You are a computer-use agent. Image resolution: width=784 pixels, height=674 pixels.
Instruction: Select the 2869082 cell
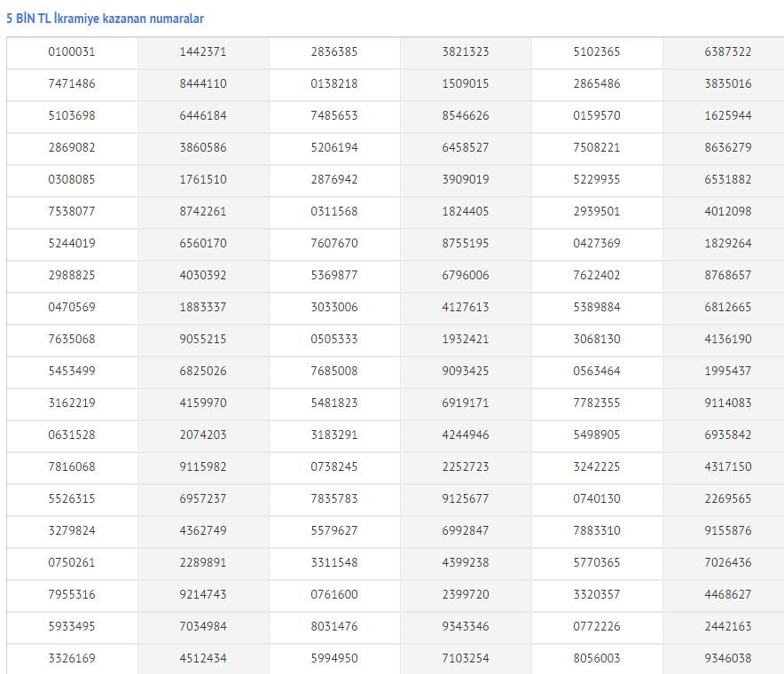point(72,147)
